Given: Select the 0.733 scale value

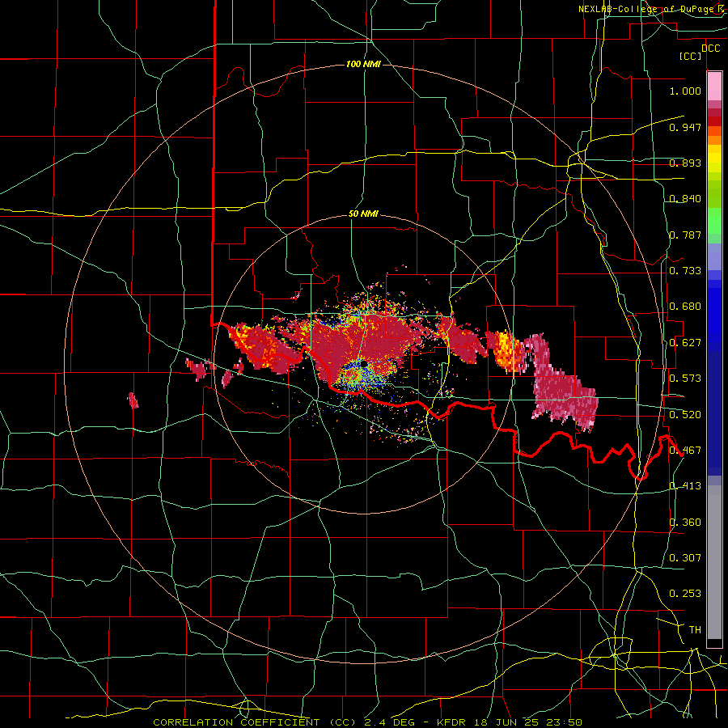Looking at the screenshot, I should click(685, 271).
